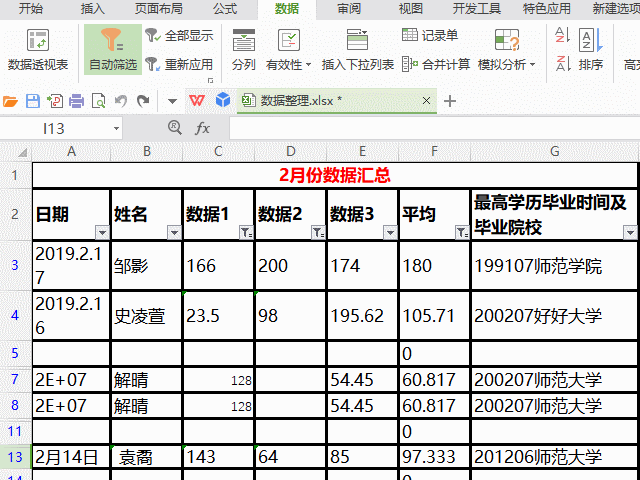This screenshot has height=480, width=640.
Task: Open the 排序 custom sort dialog
Action: [591, 50]
